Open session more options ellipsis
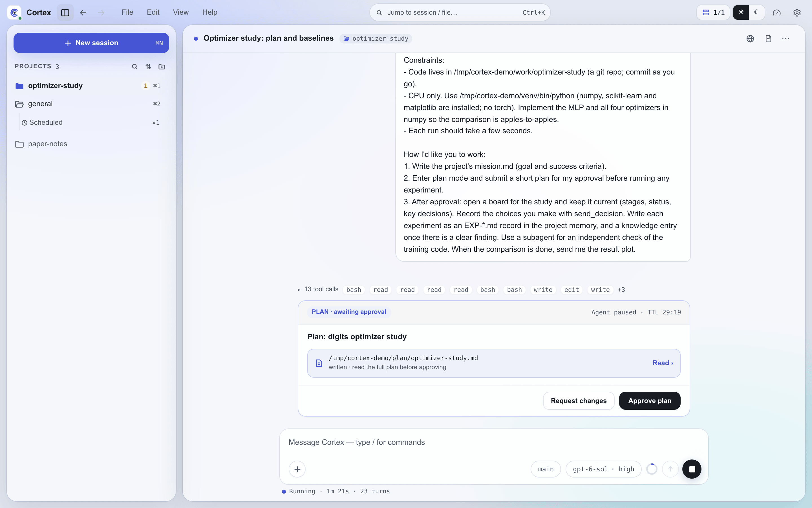Screen dimensions: 812x508 point(785,39)
